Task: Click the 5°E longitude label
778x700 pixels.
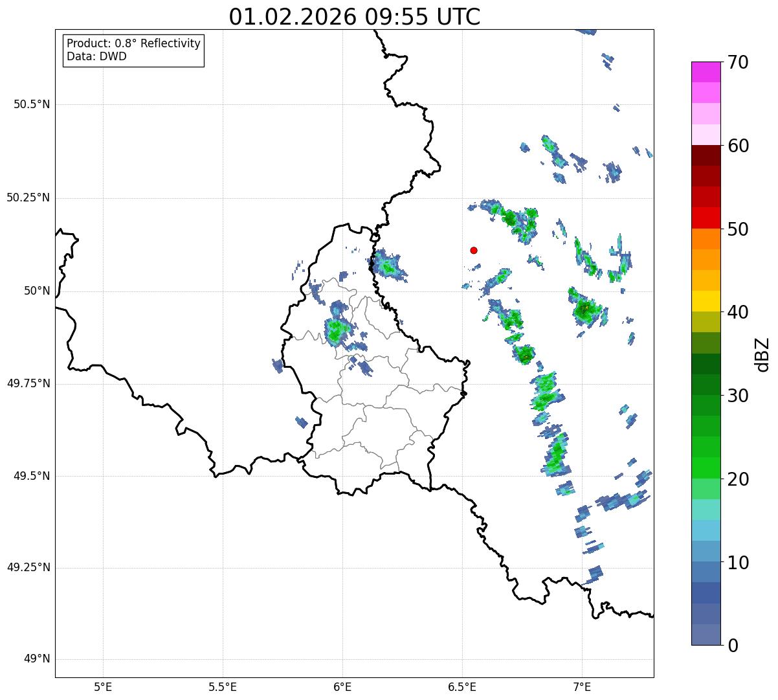Action: pos(103,687)
